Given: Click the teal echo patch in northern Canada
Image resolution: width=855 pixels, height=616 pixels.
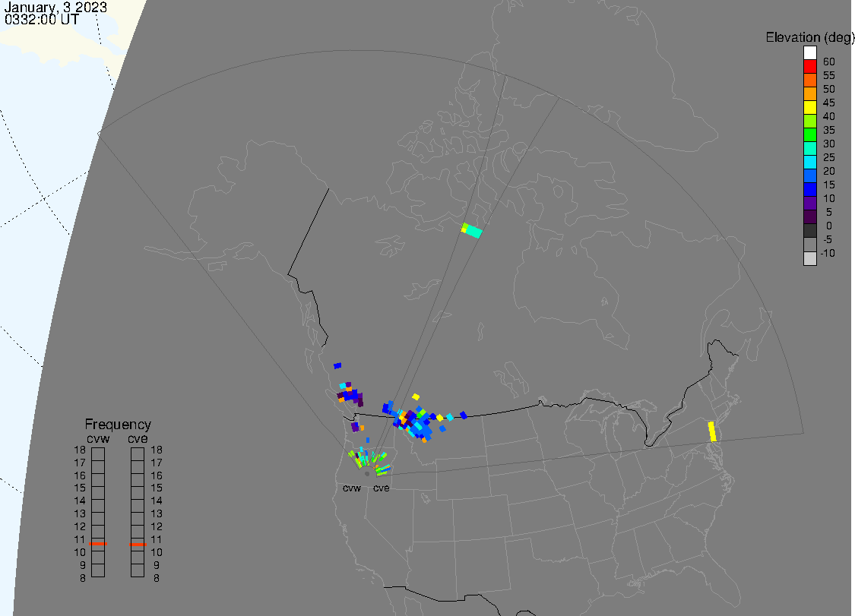Looking at the screenshot, I should [x=472, y=231].
